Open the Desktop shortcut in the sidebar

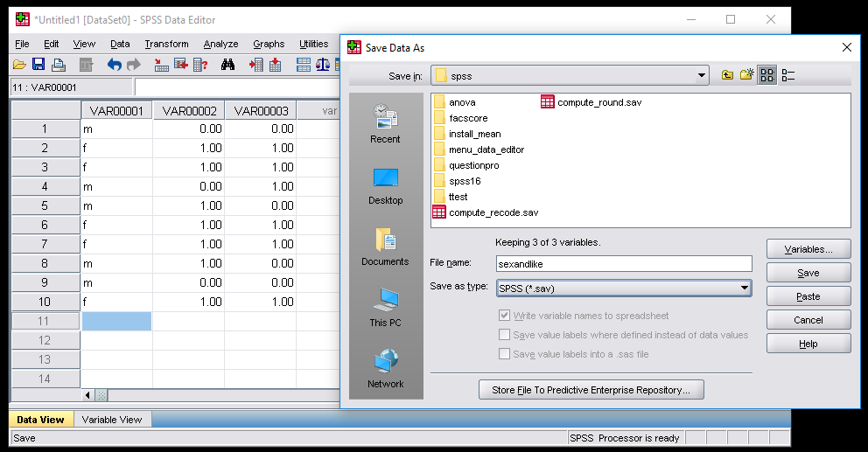pyautogui.click(x=385, y=185)
